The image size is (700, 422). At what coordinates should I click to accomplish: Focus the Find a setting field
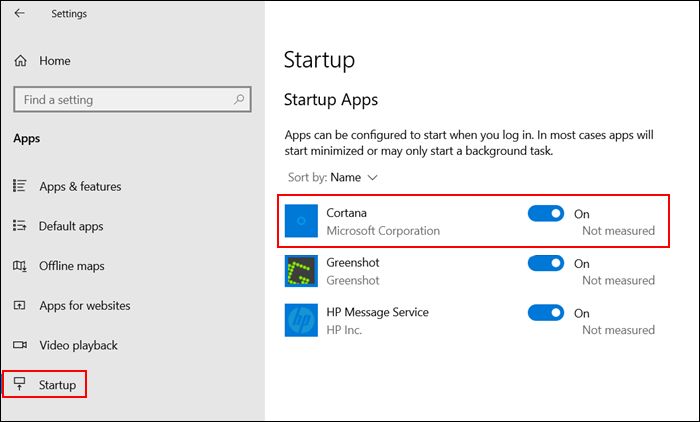tap(132, 99)
